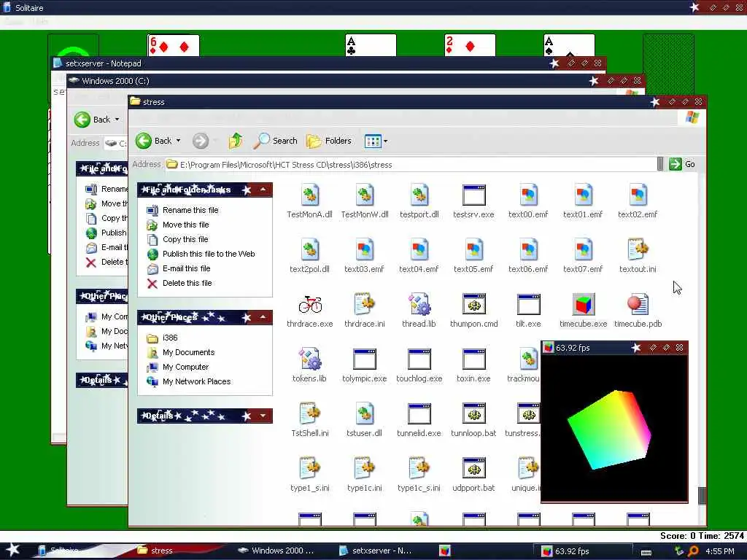Click Move this file
The height and width of the screenshot is (560, 747).
tap(186, 225)
